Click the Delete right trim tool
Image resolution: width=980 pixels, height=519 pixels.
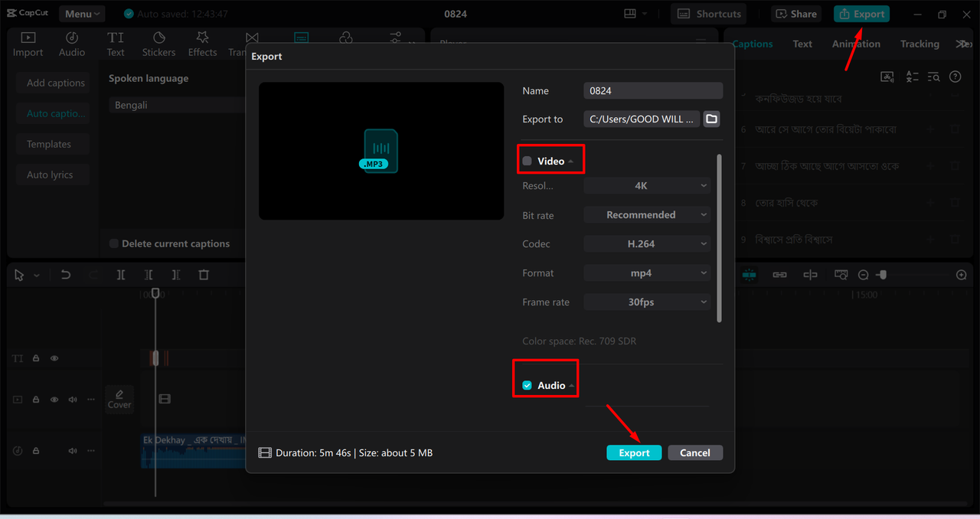(176, 275)
